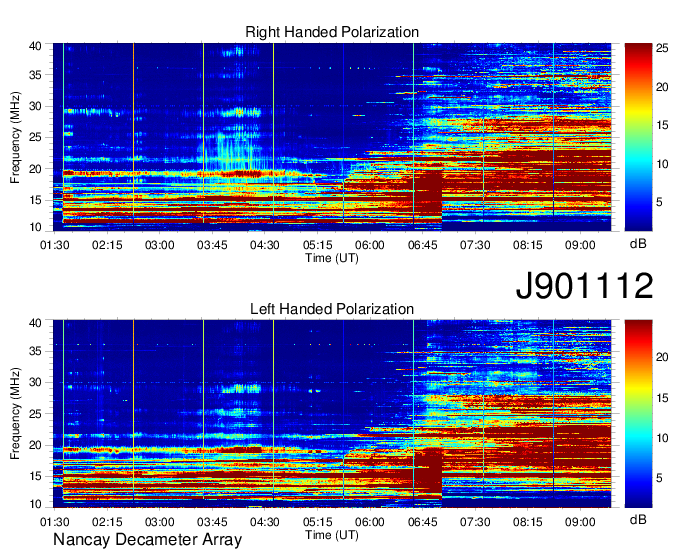Click the 10 value on the Right Handed colorbar
Screen dimensions: 680x552
(662, 164)
